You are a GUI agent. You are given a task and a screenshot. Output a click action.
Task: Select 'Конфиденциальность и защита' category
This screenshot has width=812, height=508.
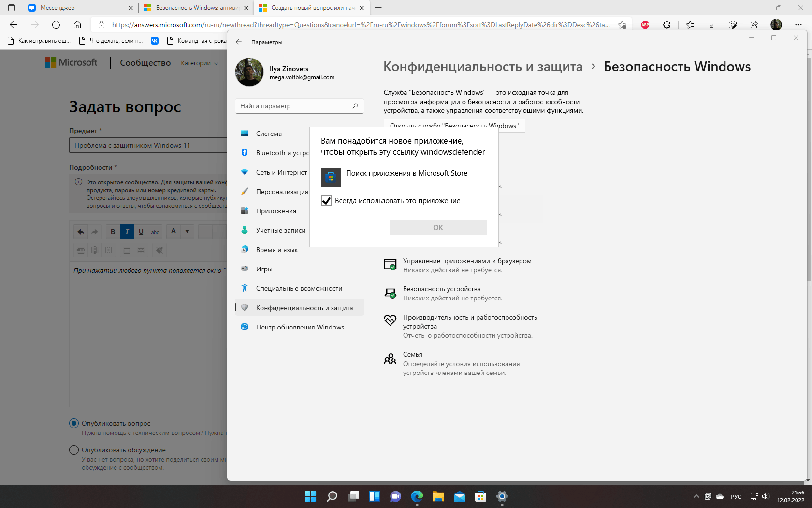tap(299, 308)
